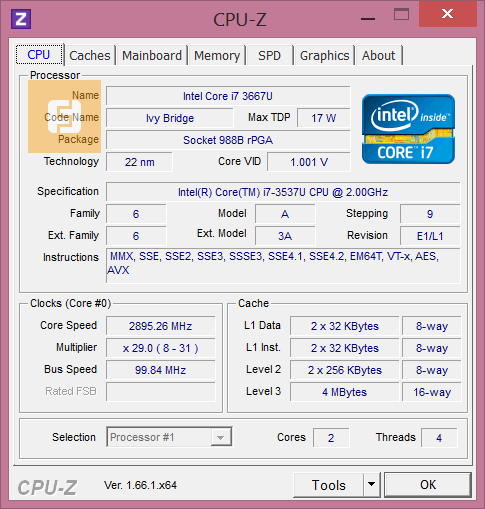Click the Intel Core i7 logo badge
The width and height of the screenshot is (485, 509).
408,129
